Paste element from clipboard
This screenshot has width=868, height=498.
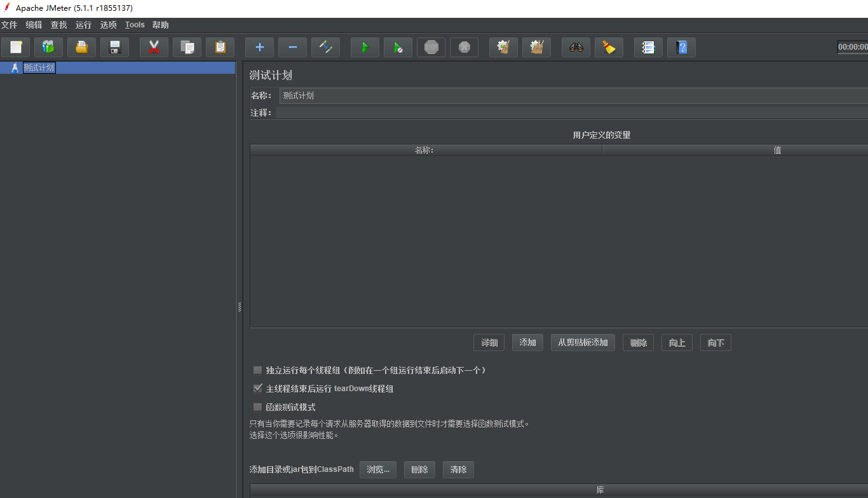coord(220,47)
